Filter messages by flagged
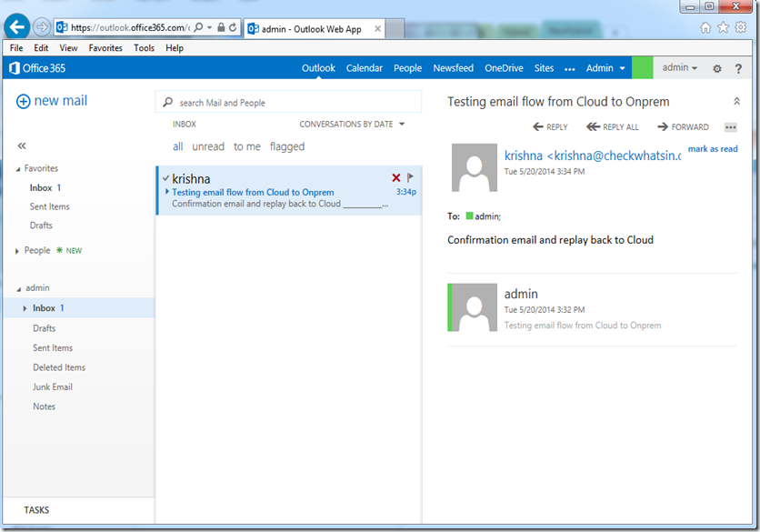The width and height of the screenshot is (760, 532). click(287, 147)
